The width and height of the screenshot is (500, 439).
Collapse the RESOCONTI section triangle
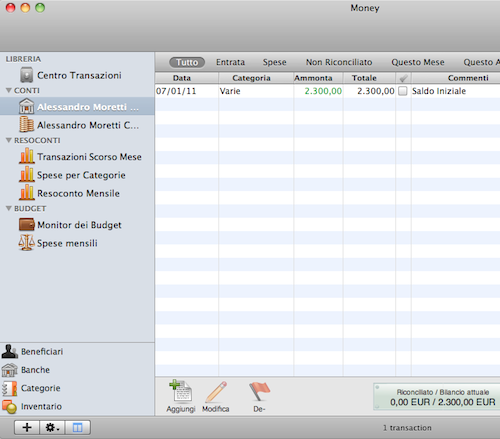(x=9, y=140)
